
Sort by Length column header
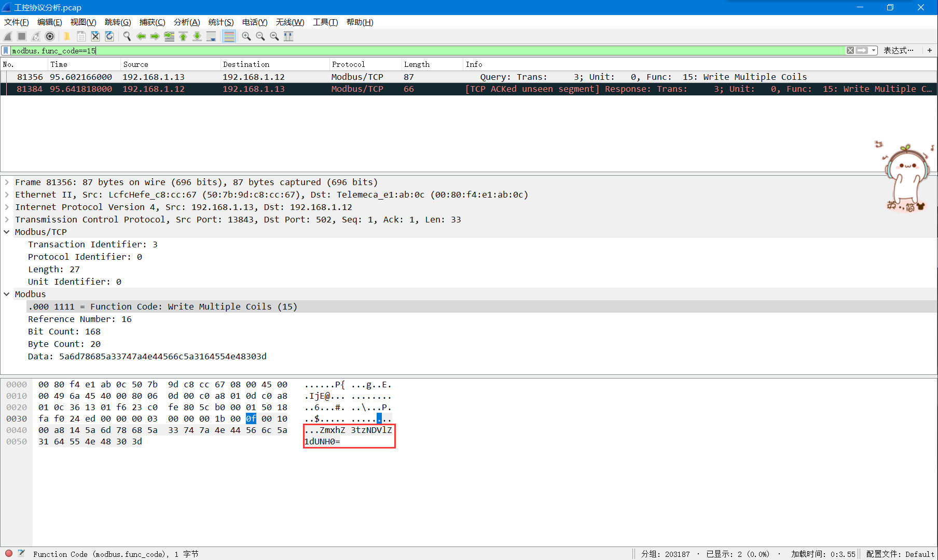pyautogui.click(x=432, y=64)
